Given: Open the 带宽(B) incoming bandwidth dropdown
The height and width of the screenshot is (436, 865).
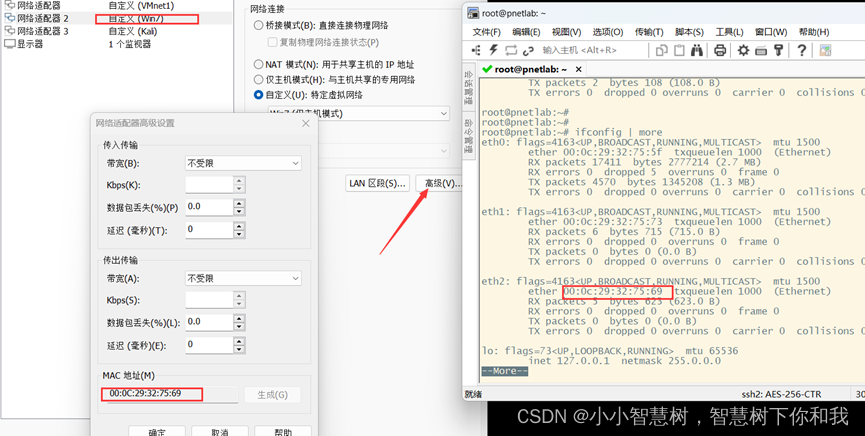Looking at the screenshot, I should tap(243, 163).
